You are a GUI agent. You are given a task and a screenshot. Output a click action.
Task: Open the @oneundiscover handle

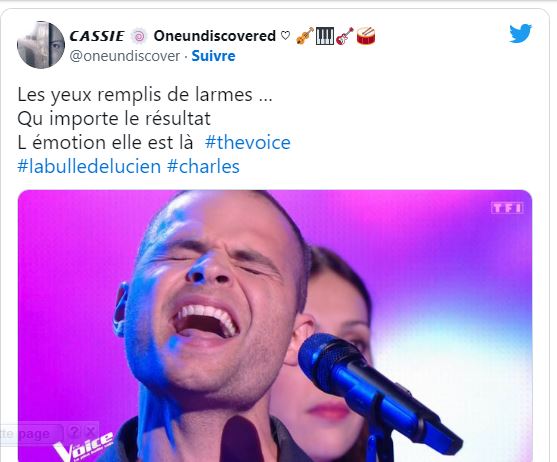[125, 56]
